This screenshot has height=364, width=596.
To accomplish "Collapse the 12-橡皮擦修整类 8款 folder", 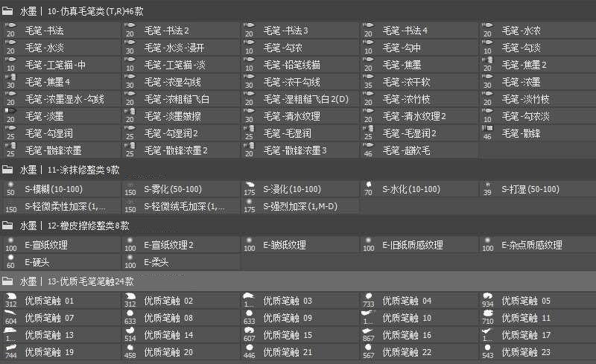I will 7,226.
